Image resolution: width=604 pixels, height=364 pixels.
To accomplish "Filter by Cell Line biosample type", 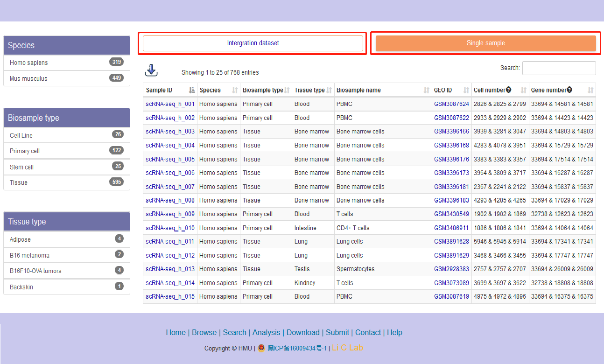I will (x=67, y=135).
